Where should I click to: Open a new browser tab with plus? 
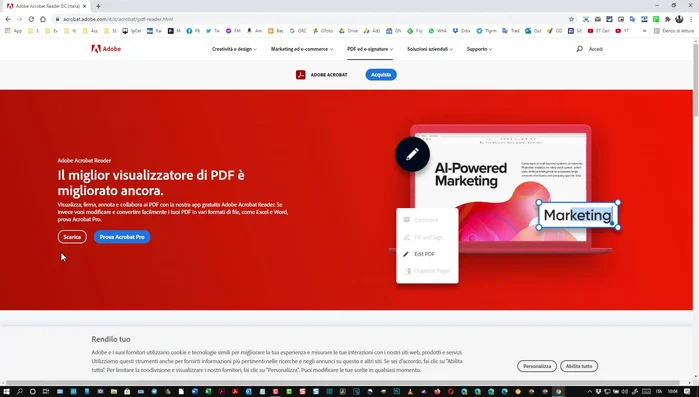pos(98,6)
